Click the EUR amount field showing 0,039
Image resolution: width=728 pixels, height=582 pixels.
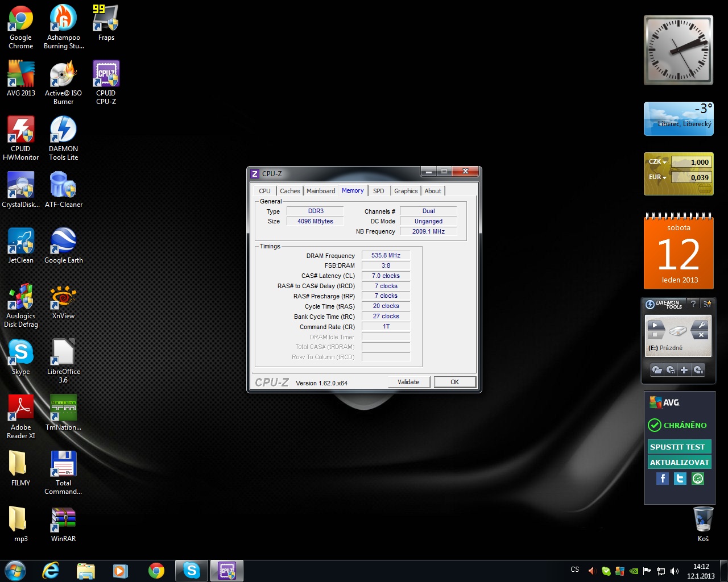tap(691, 177)
